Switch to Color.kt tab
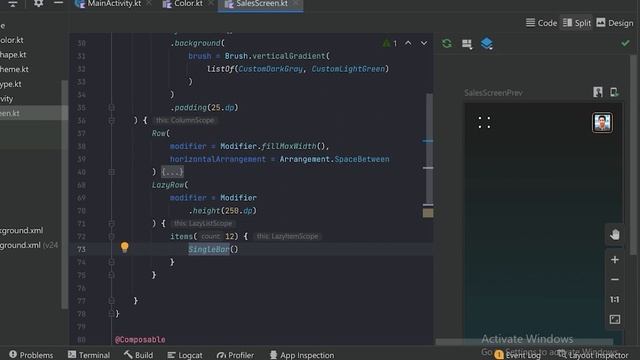Viewport: 640px width, 360px height. coord(188,4)
